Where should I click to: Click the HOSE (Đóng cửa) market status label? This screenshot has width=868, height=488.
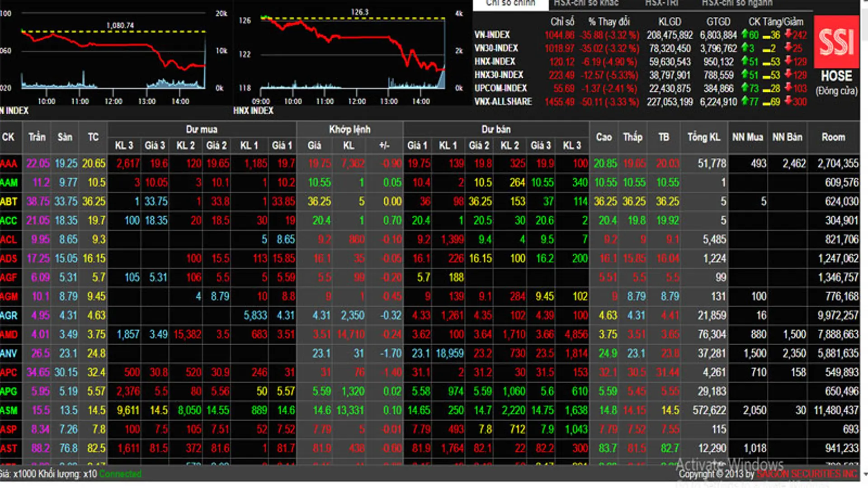point(836,83)
